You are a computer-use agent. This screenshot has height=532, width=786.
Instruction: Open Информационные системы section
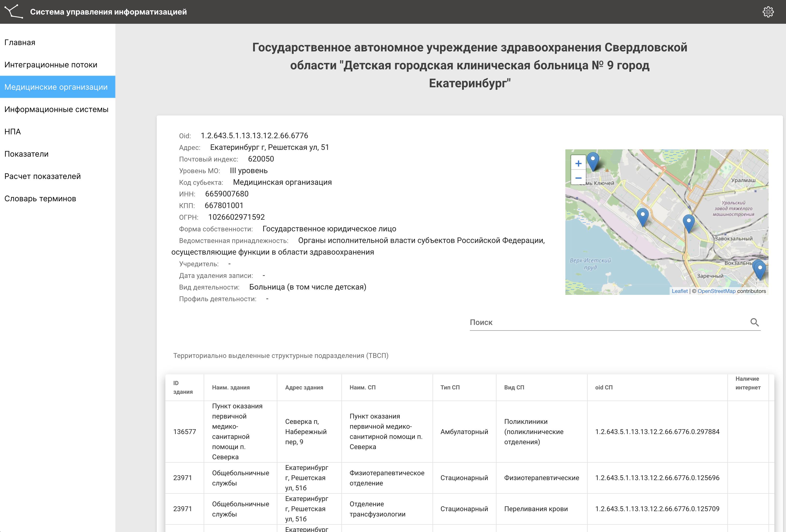[57, 109]
